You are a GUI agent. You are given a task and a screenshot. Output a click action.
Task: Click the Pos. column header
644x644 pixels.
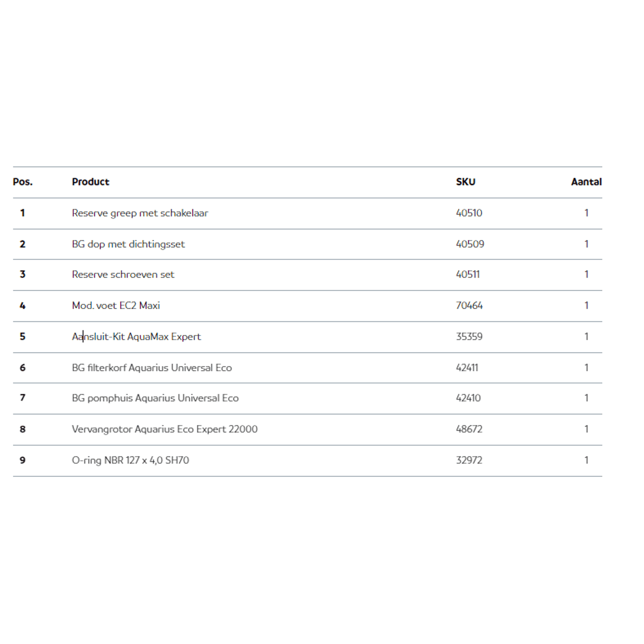(23, 182)
